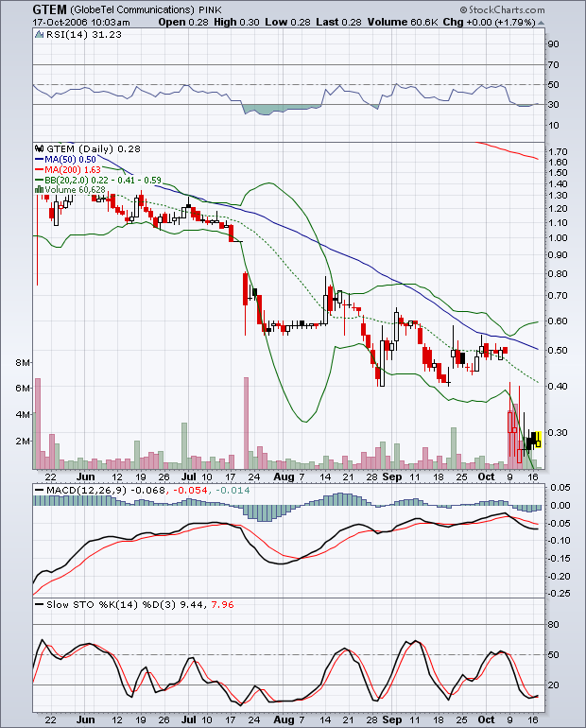This screenshot has width=586, height=728.
Task: Click the small triangle after the Chg value
Action: (541, 23)
